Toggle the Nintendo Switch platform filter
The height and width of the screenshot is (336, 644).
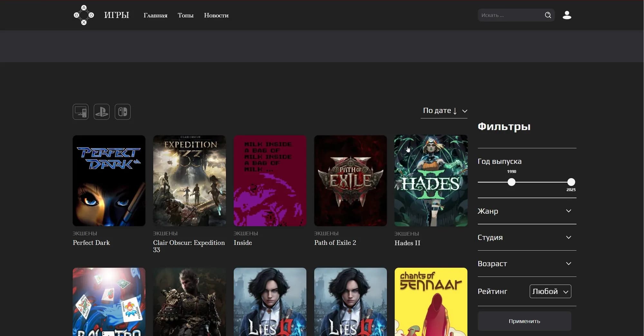[123, 112]
